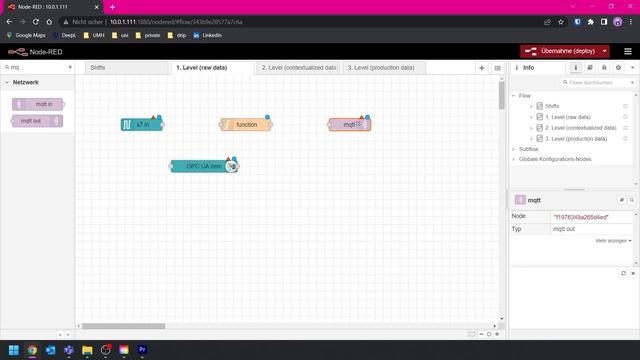Expand the Shifts flow in outline
The image size is (640, 360).
(x=531, y=106)
